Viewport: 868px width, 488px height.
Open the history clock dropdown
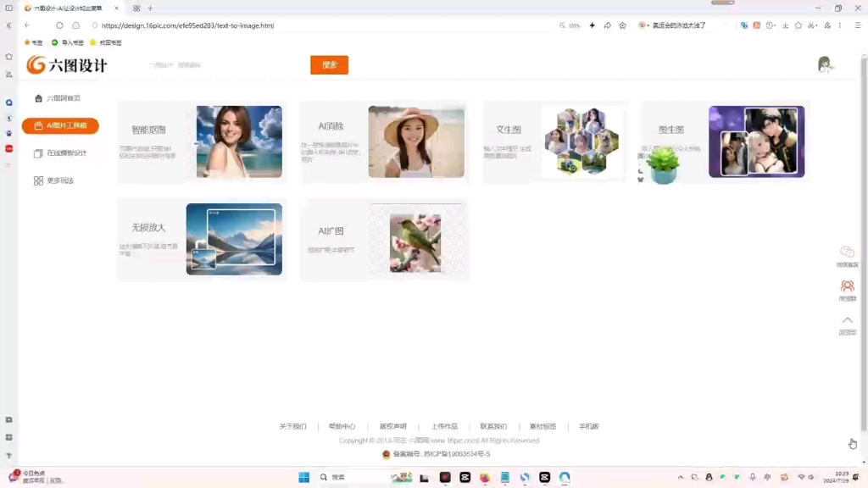click(x=771, y=25)
